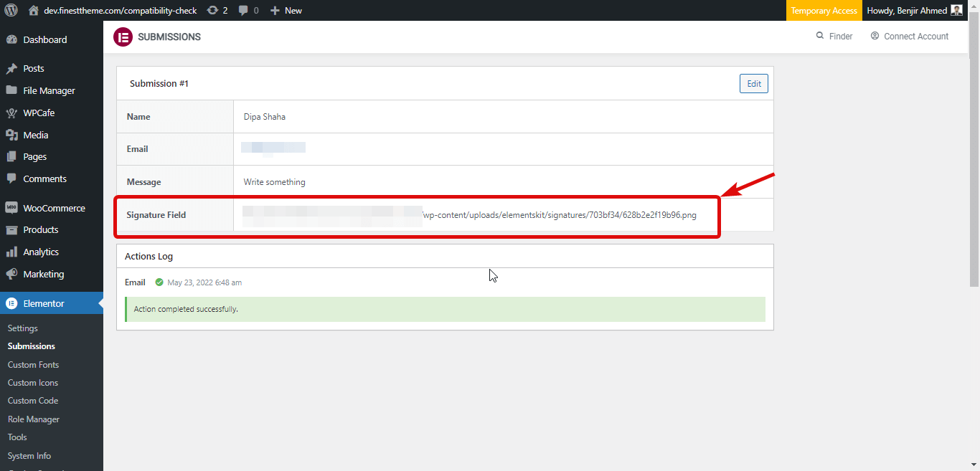
Task: Open Custom Icons submenu
Action: tap(33, 383)
